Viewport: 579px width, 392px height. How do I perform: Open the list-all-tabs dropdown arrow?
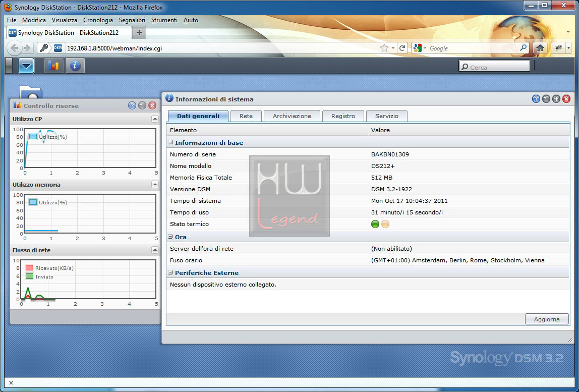(x=569, y=32)
